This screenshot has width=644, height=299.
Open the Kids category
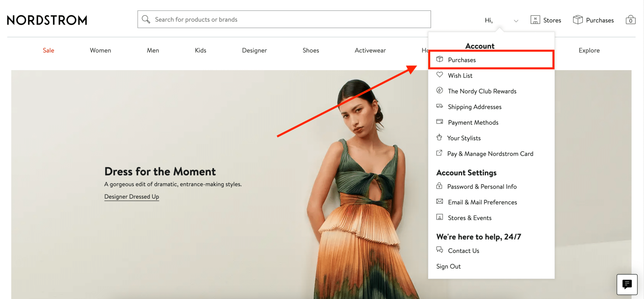click(x=201, y=51)
